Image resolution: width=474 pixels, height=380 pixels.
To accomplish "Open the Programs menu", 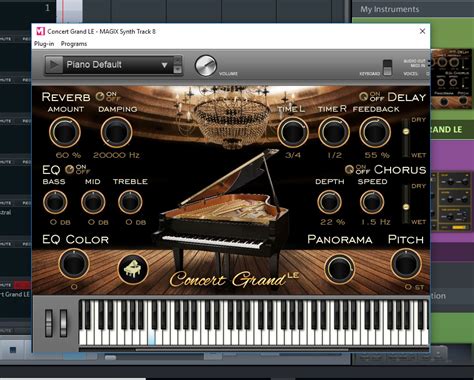I will click(x=74, y=44).
